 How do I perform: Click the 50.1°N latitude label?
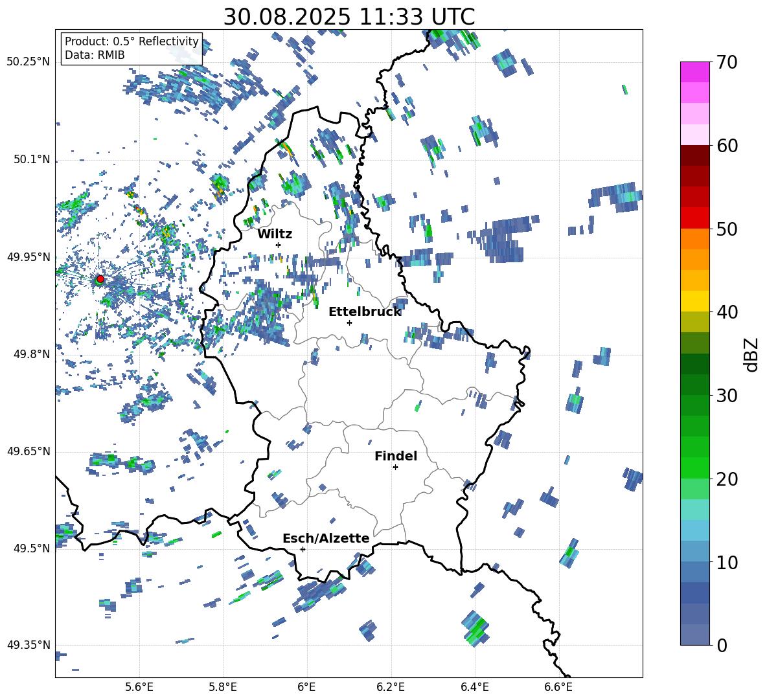tap(32, 160)
